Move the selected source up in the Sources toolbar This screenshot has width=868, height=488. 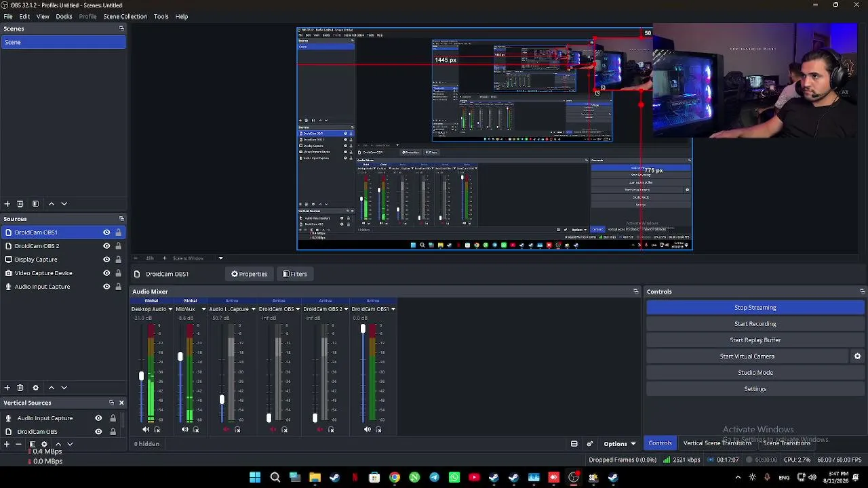51,388
